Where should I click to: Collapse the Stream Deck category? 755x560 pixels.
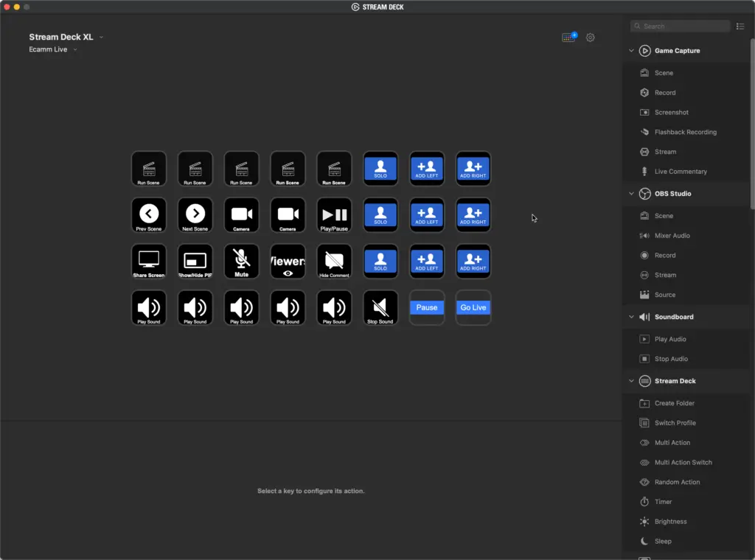click(x=631, y=380)
